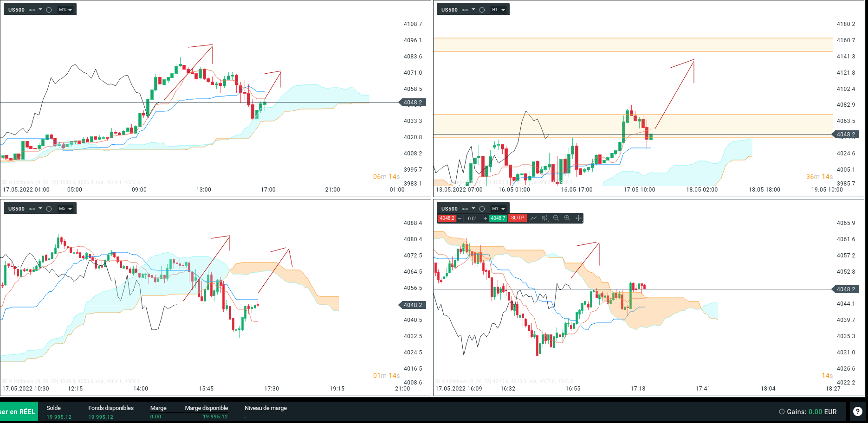Sell at the red 4048.2 price

(447, 218)
